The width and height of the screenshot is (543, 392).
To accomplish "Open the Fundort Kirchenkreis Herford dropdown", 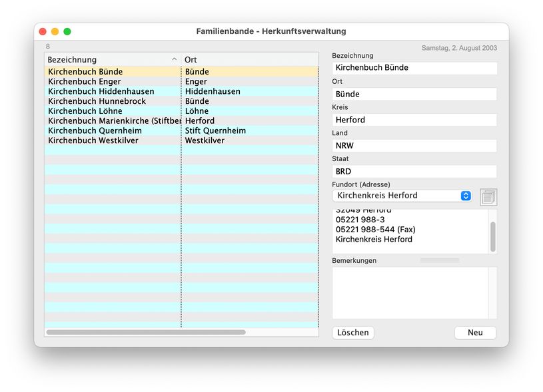I will coord(402,196).
